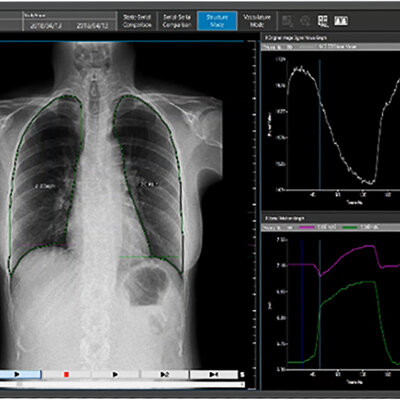Open Static-Serial Comparison view
This screenshot has width=400, height=400.
click(137, 21)
